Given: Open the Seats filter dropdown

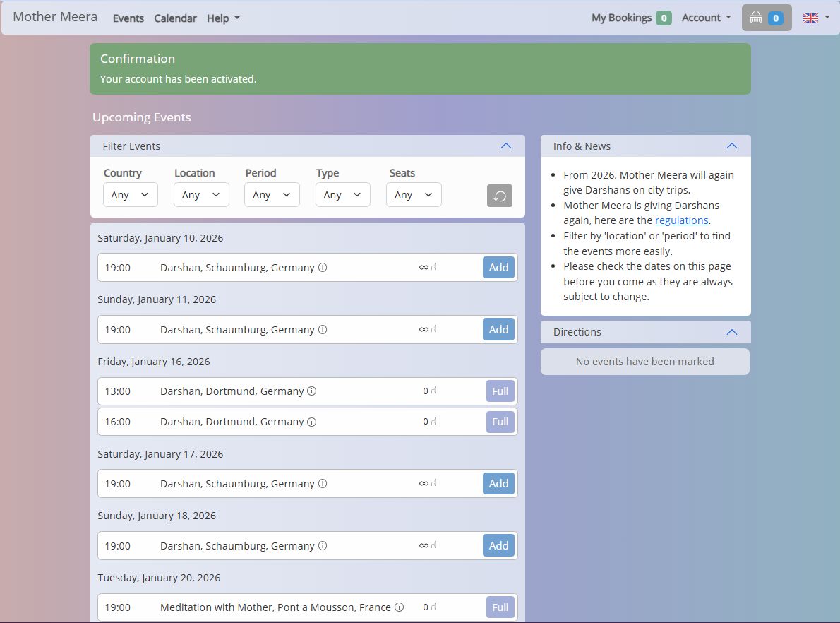Looking at the screenshot, I should pos(414,194).
